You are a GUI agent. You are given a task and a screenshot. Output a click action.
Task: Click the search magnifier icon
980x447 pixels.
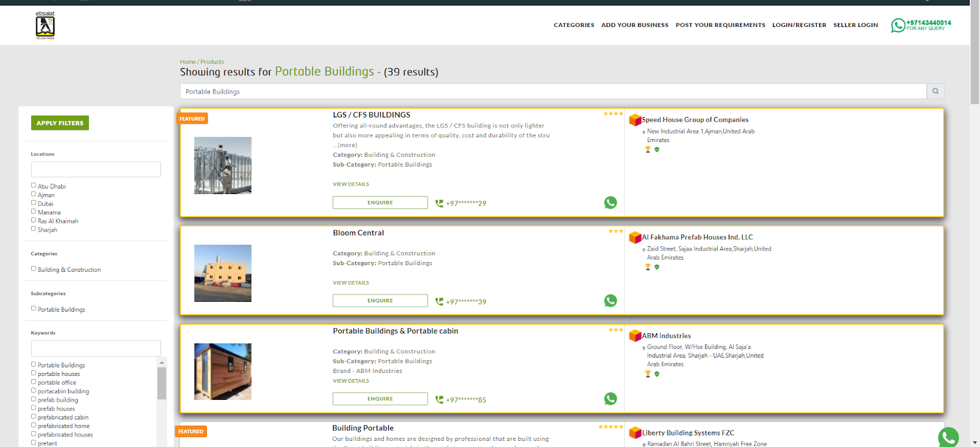935,91
